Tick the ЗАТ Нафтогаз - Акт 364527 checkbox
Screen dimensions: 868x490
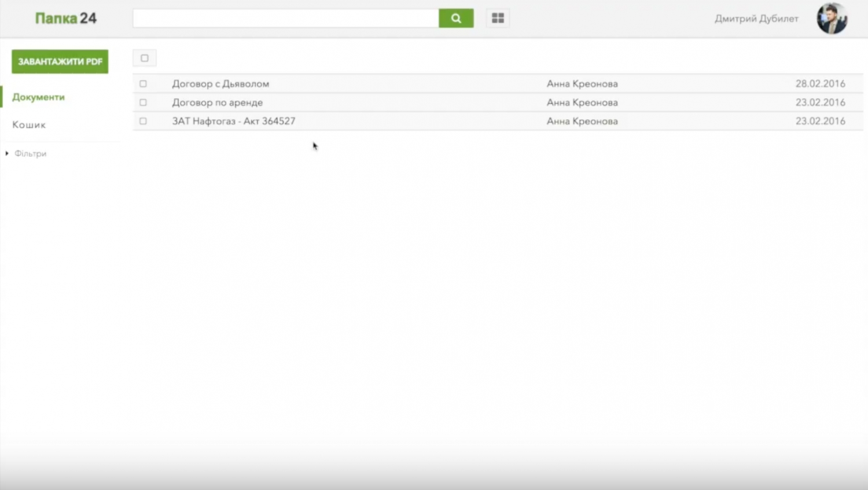143,121
